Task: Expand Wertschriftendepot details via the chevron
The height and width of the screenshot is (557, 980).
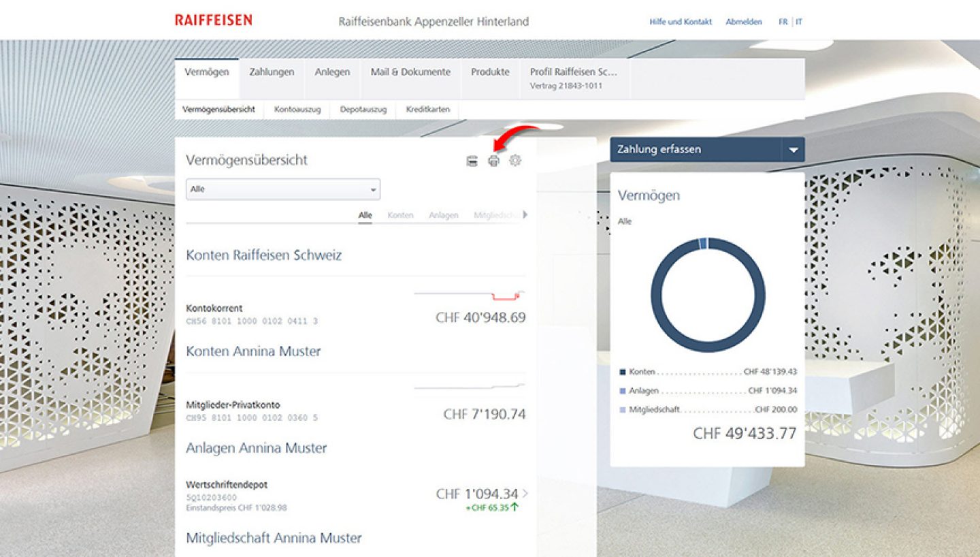Action: tap(525, 494)
